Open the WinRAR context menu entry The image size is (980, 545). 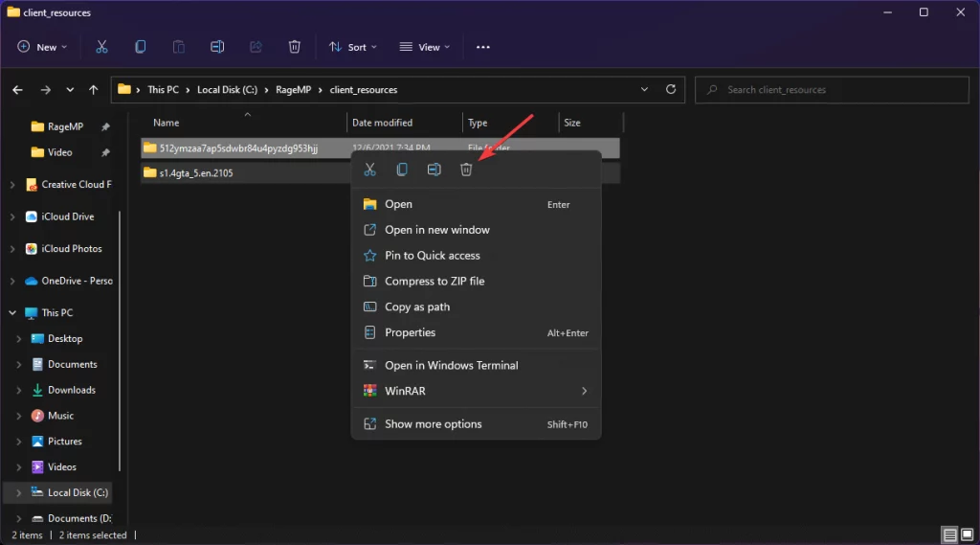coord(477,391)
